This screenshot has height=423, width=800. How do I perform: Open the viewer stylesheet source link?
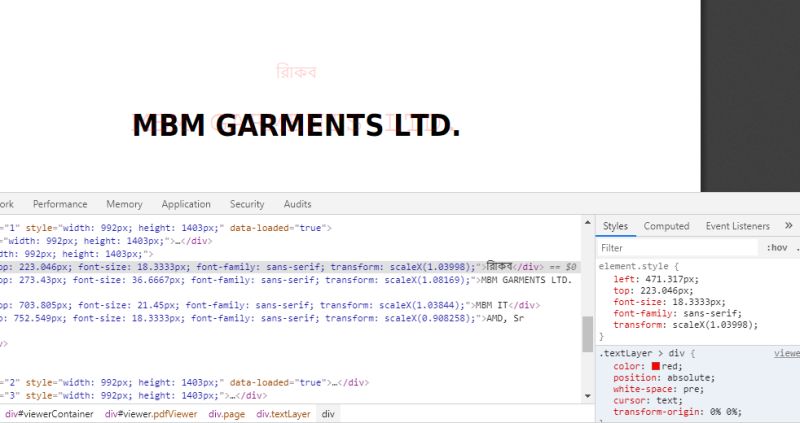[787, 353]
